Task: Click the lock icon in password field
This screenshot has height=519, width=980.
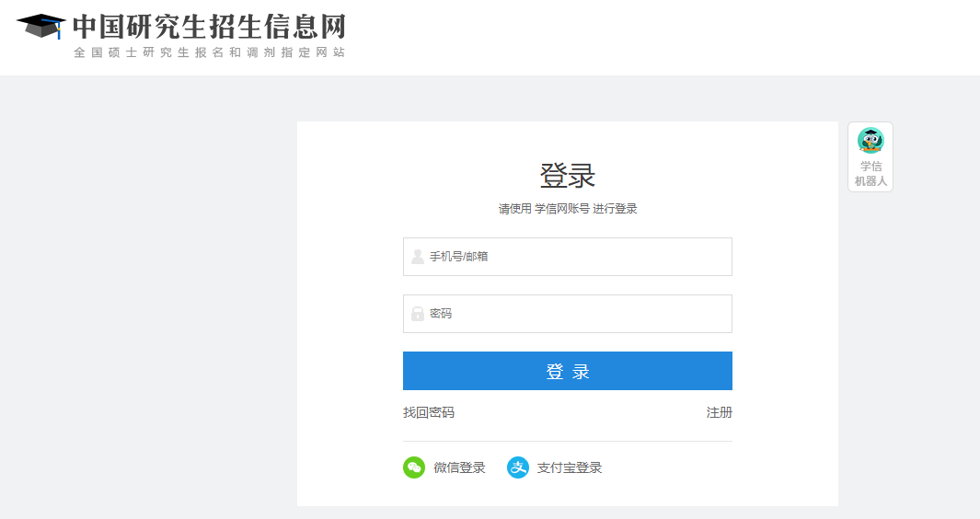Action: point(418,314)
